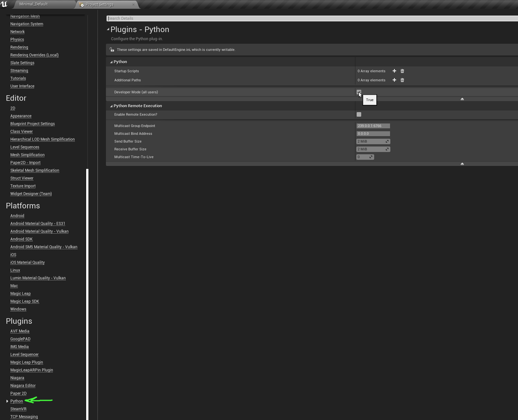Add element to Startup Scripts array
Screen dimensions: 518x420
coord(394,71)
